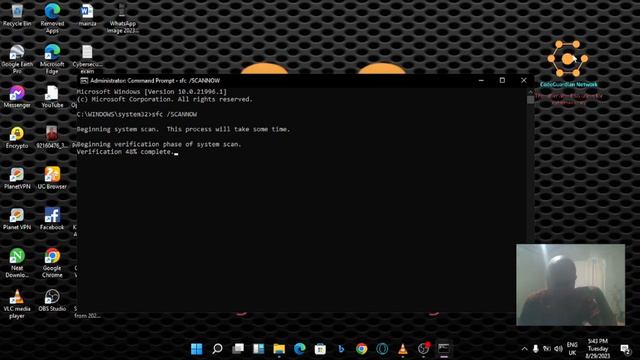Open Removed Apps Edge shortcut on desktop
The height and width of the screenshot is (360, 640).
52,18
